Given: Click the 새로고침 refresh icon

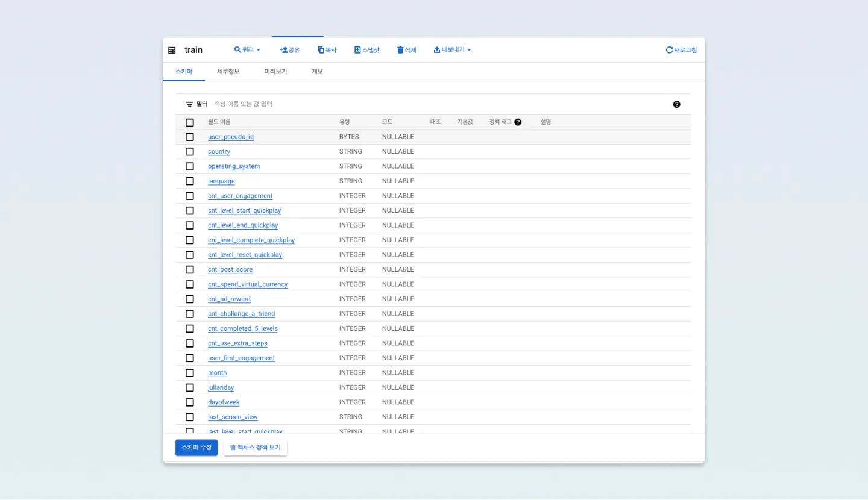Looking at the screenshot, I should pyautogui.click(x=669, y=50).
